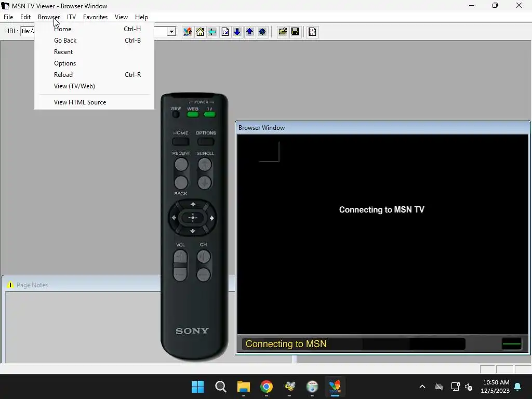Viewport: 532px width, 399px height.
Task: Open the notification bell in the taskbar
Action: click(x=518, y=387)
